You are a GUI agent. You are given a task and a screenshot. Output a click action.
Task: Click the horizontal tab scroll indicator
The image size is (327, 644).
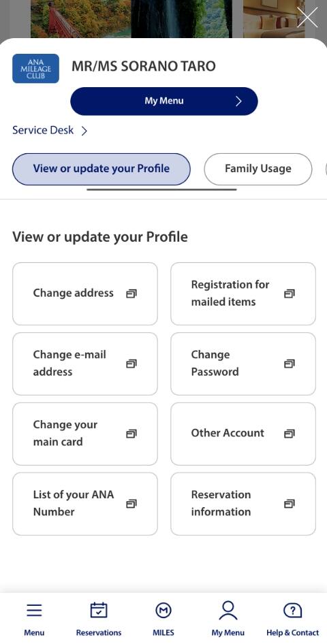(162, 189)
